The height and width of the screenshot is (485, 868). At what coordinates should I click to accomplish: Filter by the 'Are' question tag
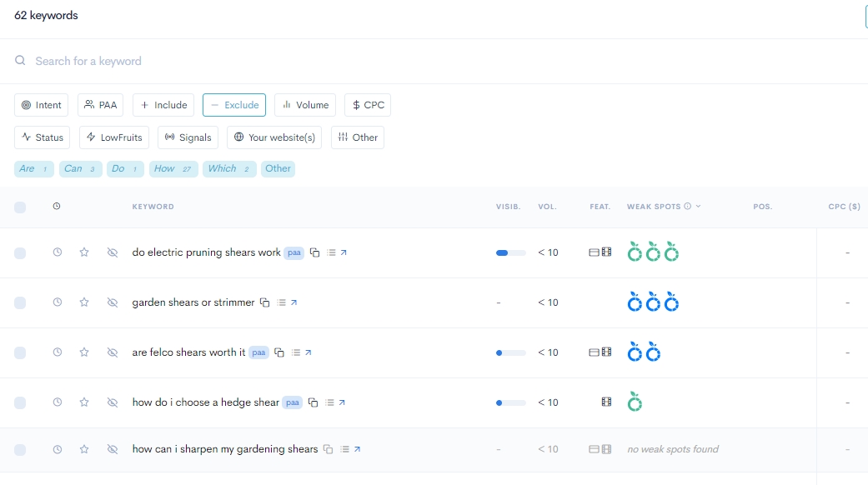(33, 168)
